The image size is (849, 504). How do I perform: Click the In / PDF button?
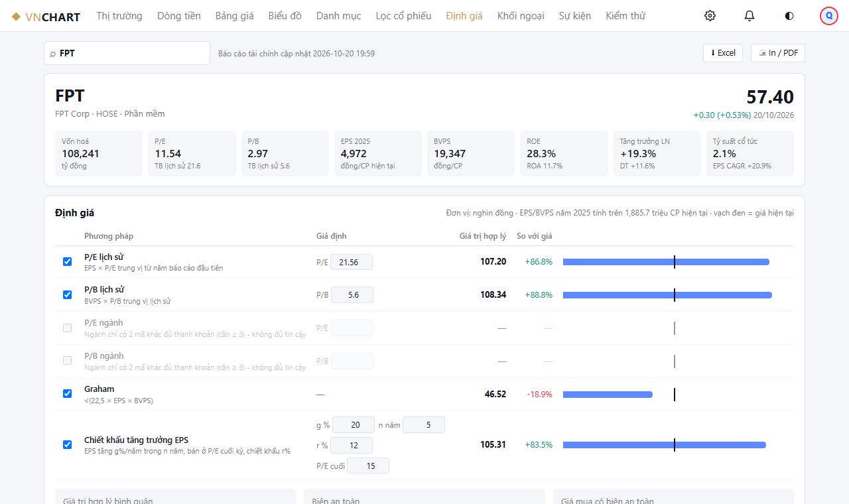[x=778, y=53]
